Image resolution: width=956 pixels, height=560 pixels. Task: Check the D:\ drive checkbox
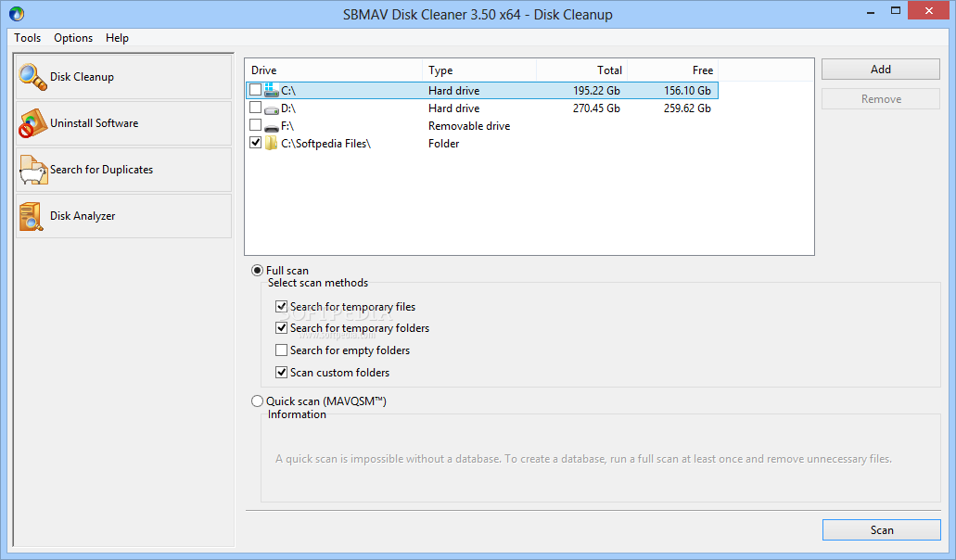[256, 108]
